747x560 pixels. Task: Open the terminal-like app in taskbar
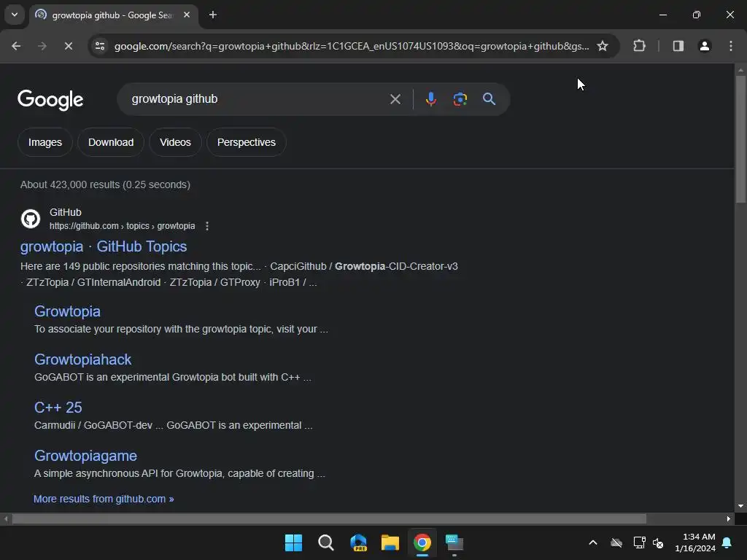454,542
